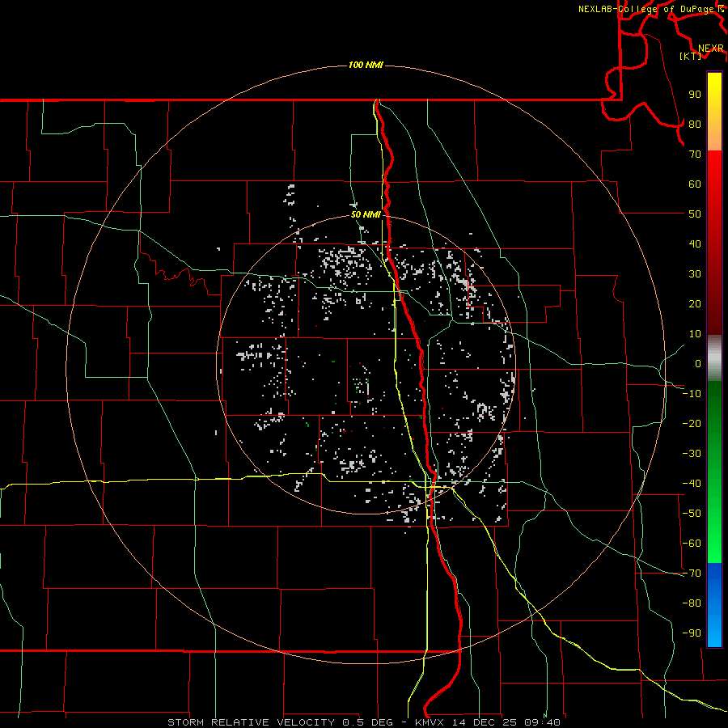Select the positive 20 scale value

(x=695, y=303)
